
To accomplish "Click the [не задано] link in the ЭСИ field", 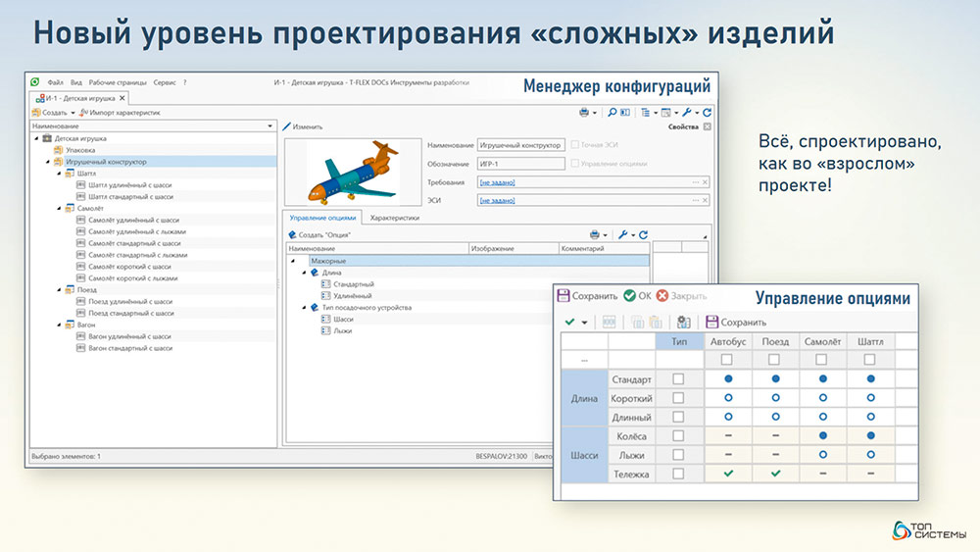I will 498,200.
